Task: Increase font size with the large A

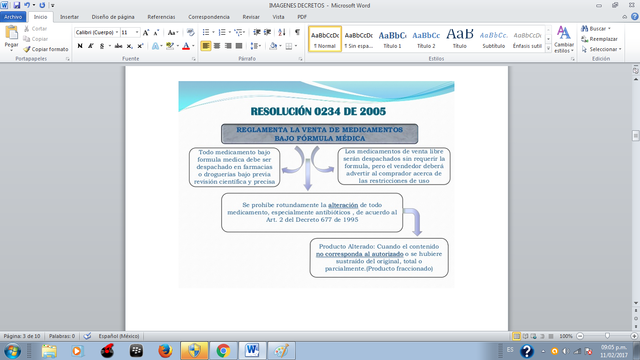Action: 146,33
